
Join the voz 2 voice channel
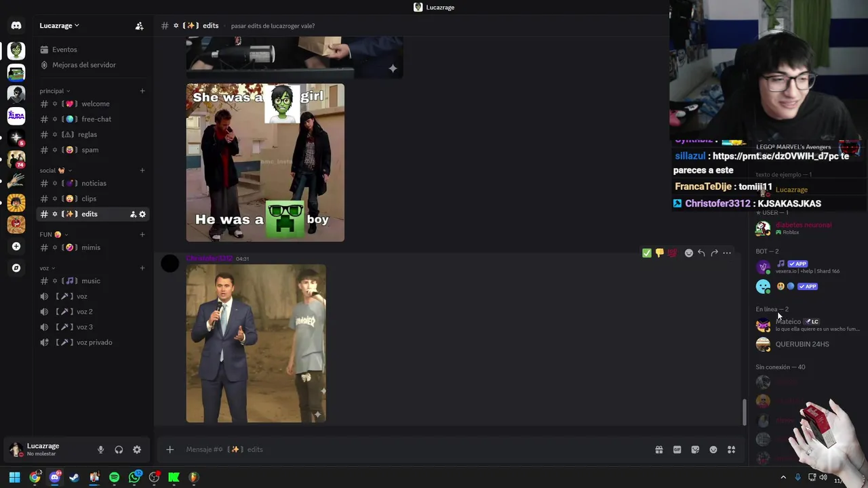(92, 312)
